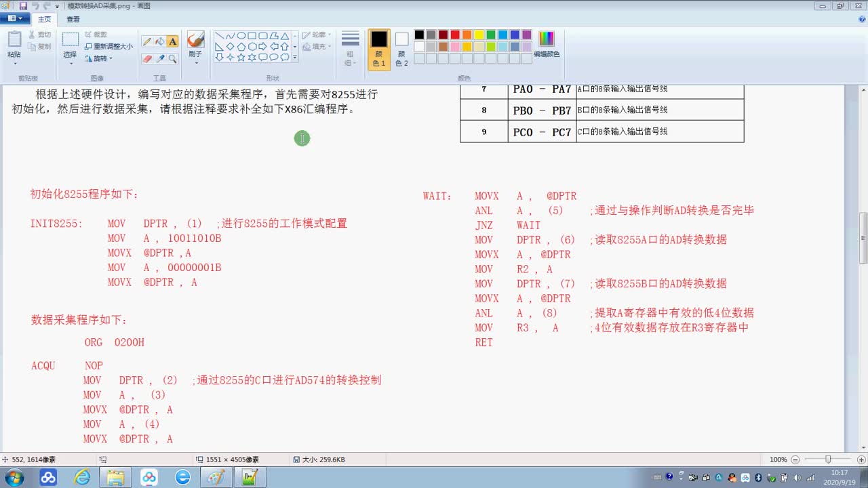Click the Crop (裁剪) button

pyautogui.click(x=96, y=35)
